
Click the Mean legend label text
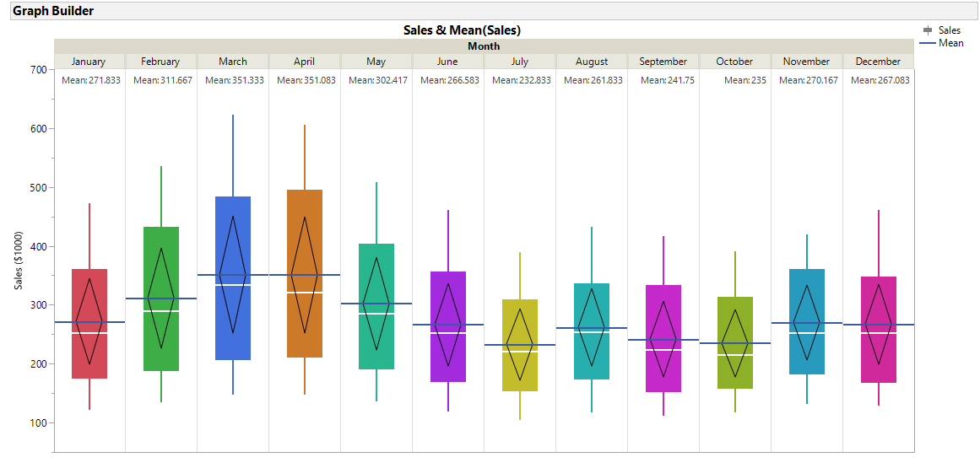[x=951, y=43]
